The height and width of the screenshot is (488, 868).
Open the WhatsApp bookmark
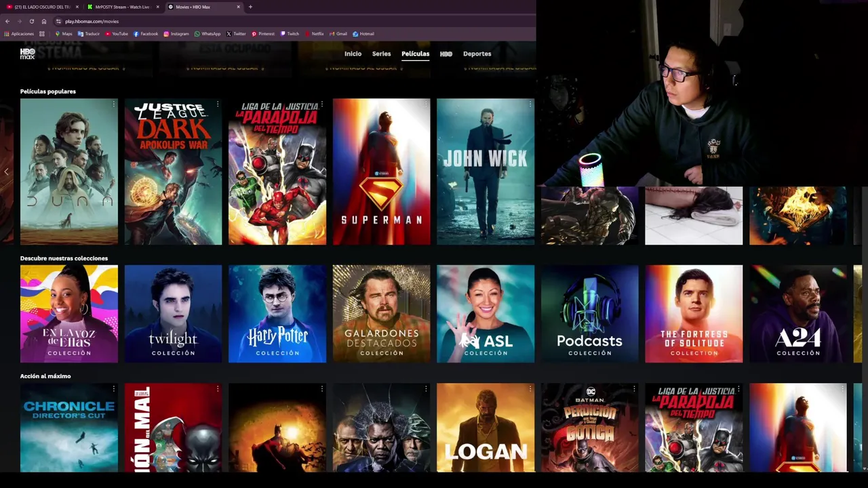point(208,33)
